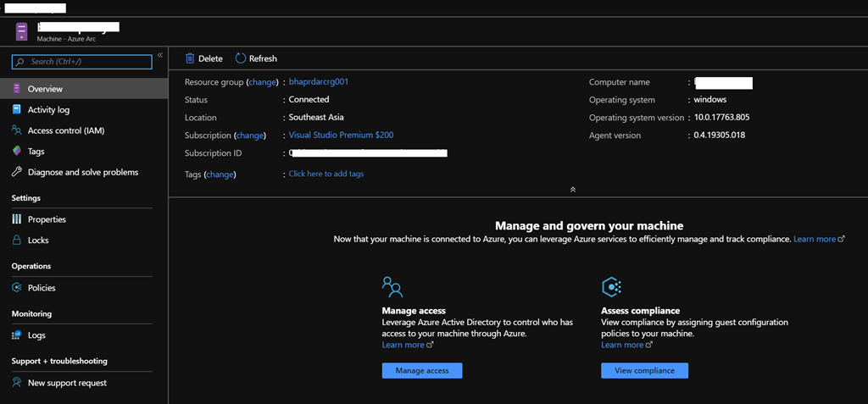Click the Locks padlock icon

[17, 241]
